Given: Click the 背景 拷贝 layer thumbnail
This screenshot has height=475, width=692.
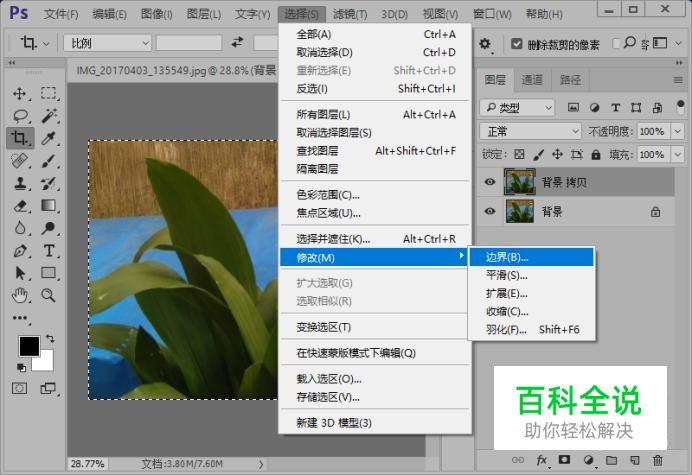Looking at the screenshot, I should (x=520, y=181).
